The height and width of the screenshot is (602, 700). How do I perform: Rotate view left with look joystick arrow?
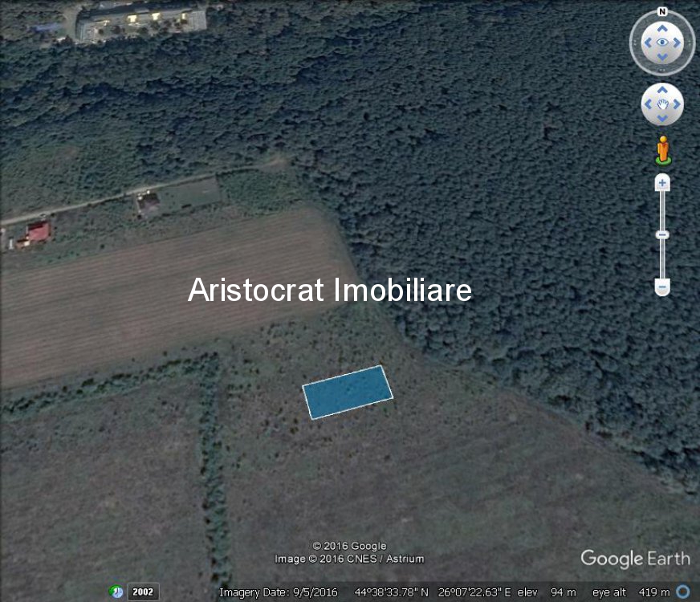[x=648, y=43]
